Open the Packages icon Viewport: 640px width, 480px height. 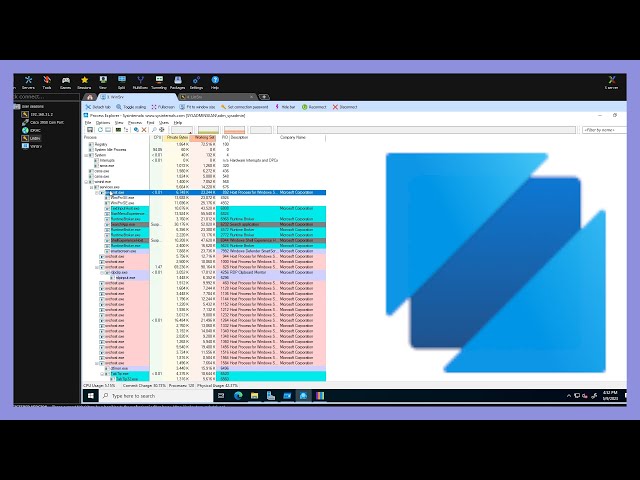point(178,82)
